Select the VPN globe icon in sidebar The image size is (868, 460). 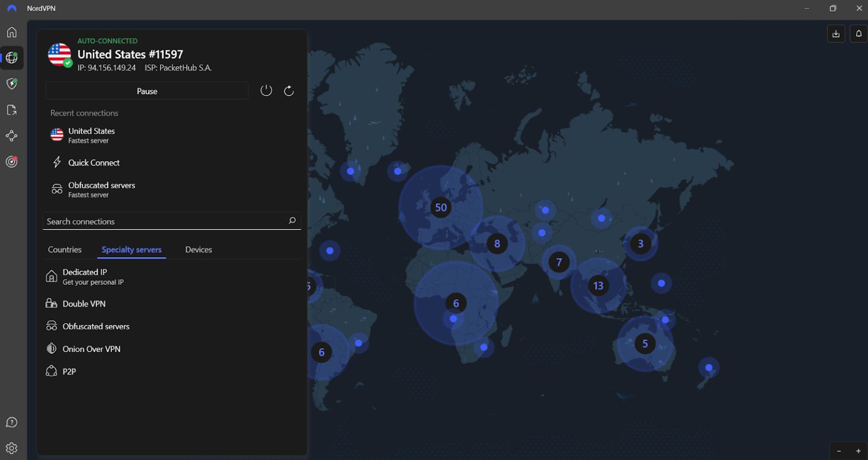coord(11,58)
